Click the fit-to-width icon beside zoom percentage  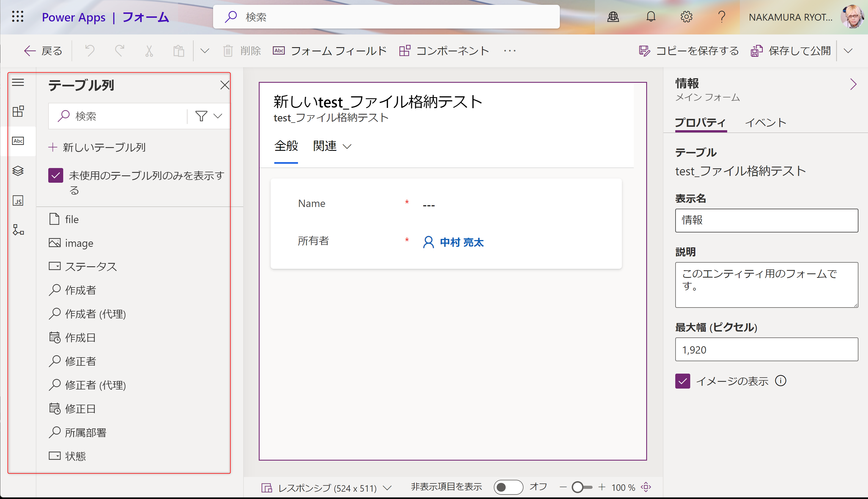pos(646,487)
